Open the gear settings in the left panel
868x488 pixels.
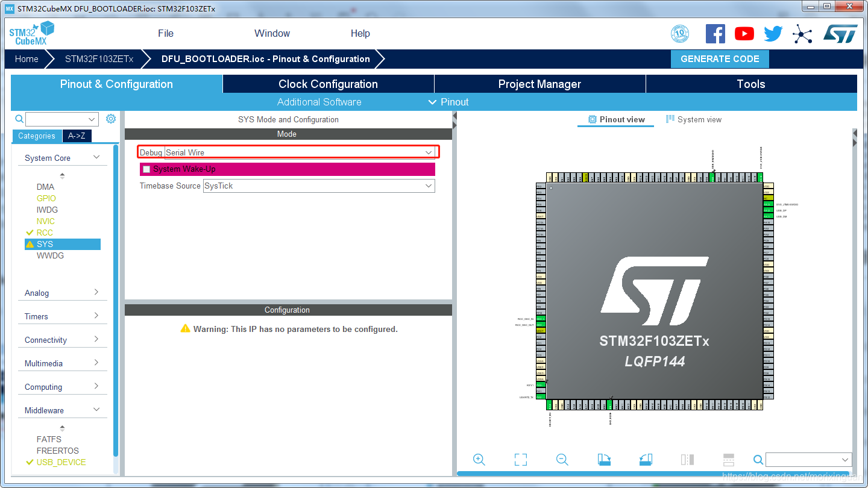pyautogui.click(x=111, y=119)
